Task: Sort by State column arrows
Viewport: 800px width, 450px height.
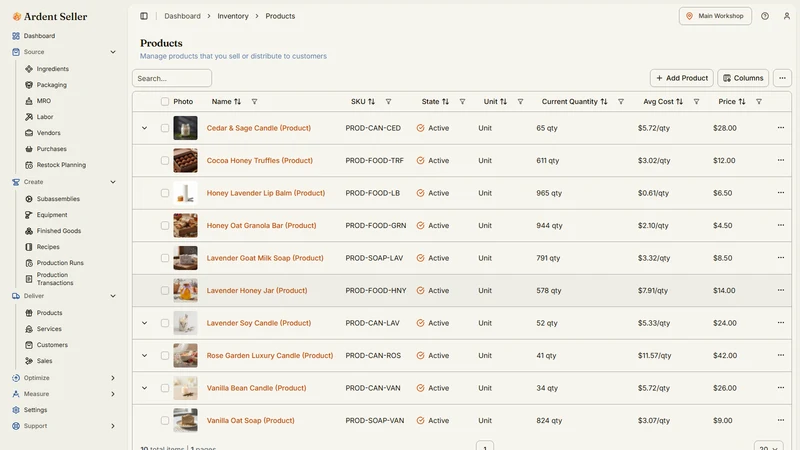Action: click(445, 102)
